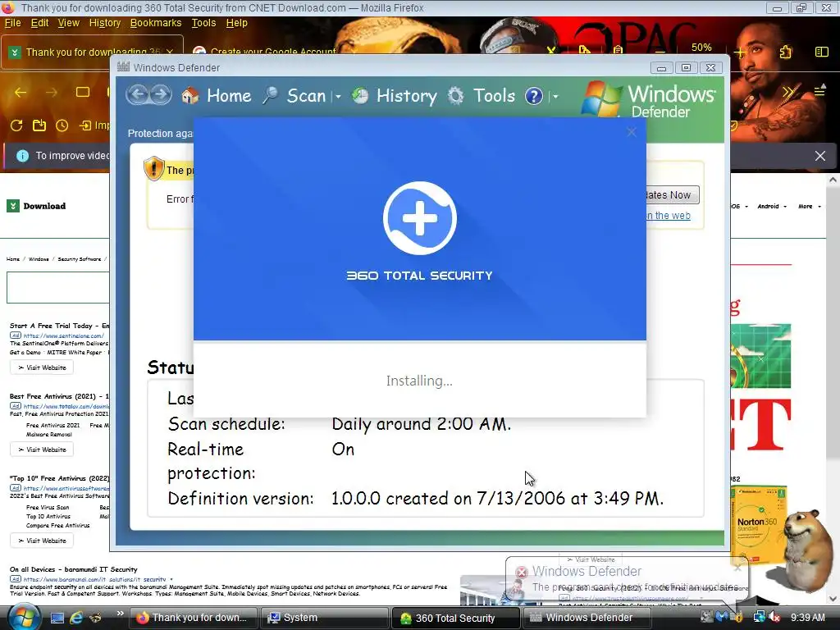Open Tools in Windows Defender
This screenshot has height=630, width=840.
[494, 95]
